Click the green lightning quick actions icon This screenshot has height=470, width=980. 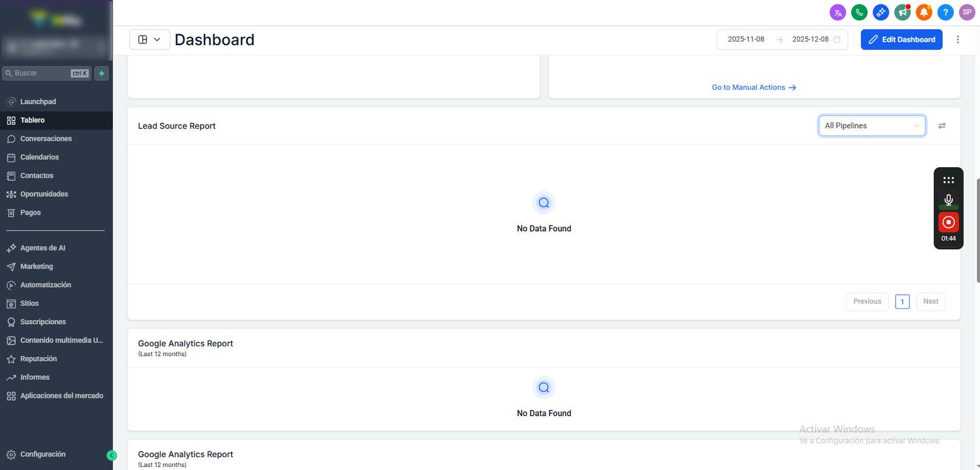coord(102,74)
